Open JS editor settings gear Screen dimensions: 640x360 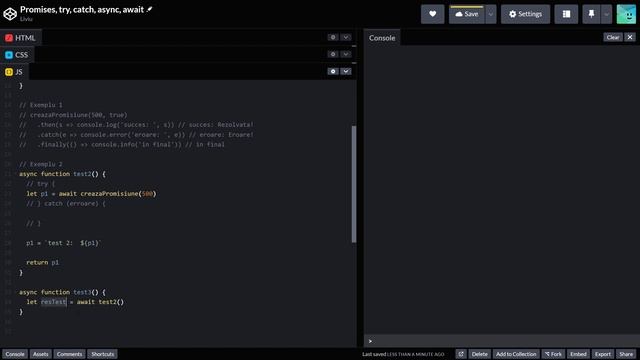coord(333,71)
